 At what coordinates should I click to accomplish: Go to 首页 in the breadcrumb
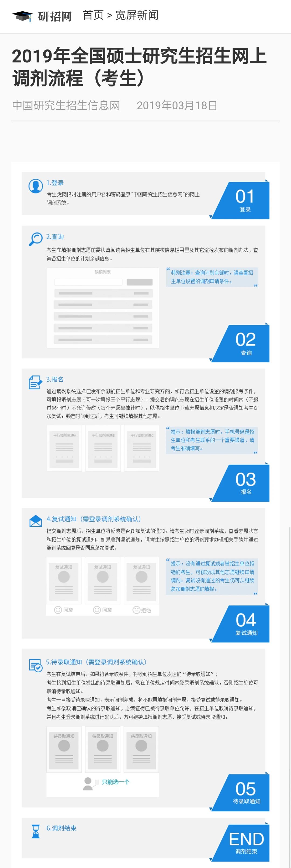click(x=93, y=15)
